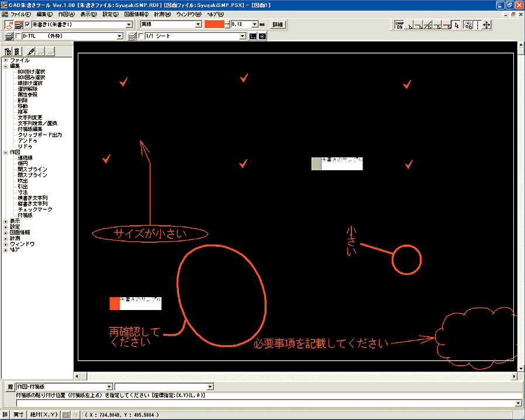
Task: Click the 絶対(X,Y) status bar button
Action: click(x=44, y=415)
